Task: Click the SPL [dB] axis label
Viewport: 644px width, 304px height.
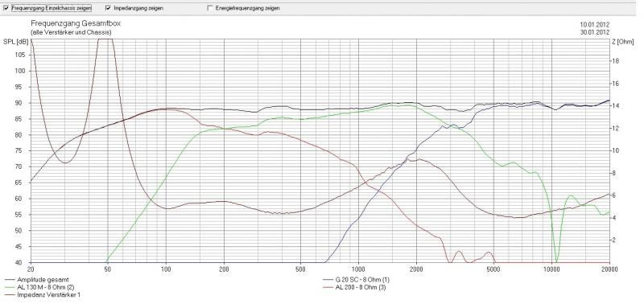Action: 16,42
